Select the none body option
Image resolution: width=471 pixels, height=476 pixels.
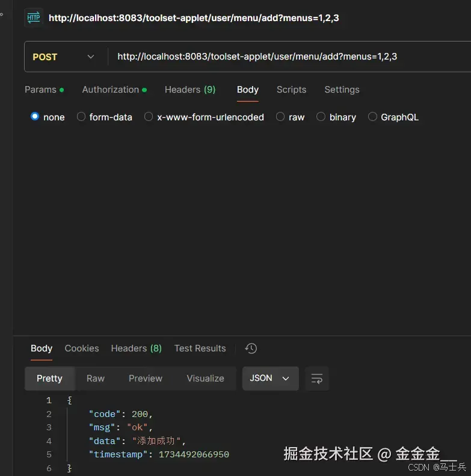[x=35, y=117]
